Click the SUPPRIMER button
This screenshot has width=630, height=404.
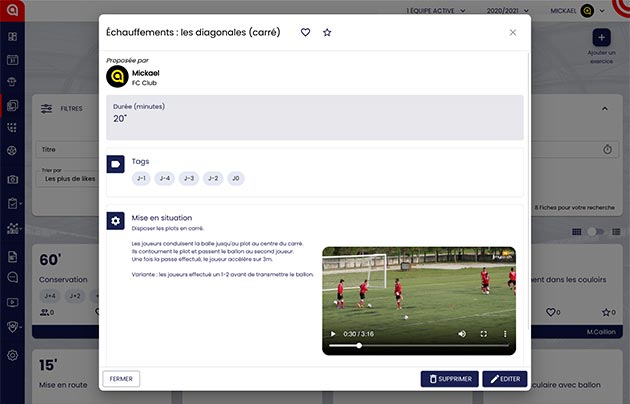pyautogui.click(x=449, y=379)
